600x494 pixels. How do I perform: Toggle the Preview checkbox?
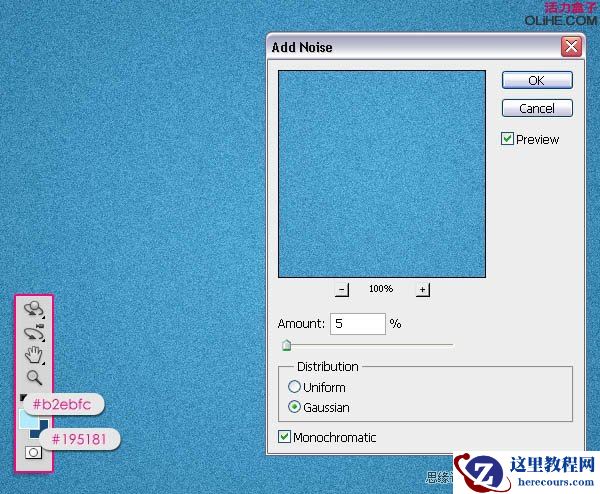coord(507,139)
